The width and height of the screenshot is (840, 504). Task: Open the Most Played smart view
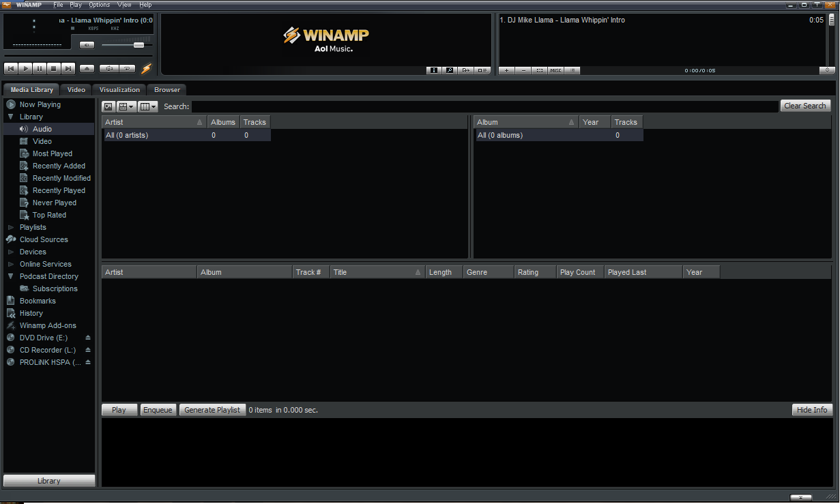53,153
